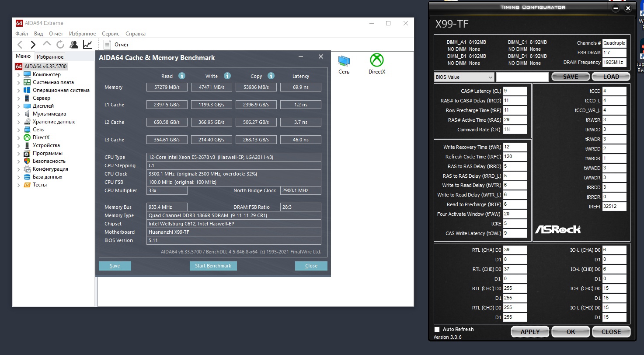Click the Refresh Cycle Time (tRFC) field

click(515, 157)
